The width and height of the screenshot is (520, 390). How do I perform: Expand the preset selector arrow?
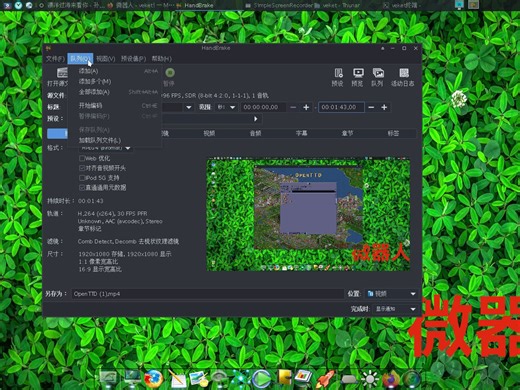click(256, 119)
